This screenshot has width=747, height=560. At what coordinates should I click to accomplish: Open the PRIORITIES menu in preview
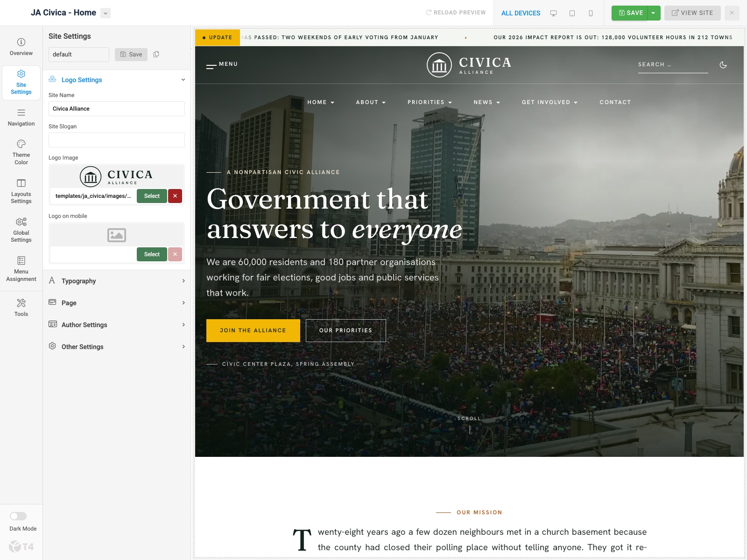(430, 102)
